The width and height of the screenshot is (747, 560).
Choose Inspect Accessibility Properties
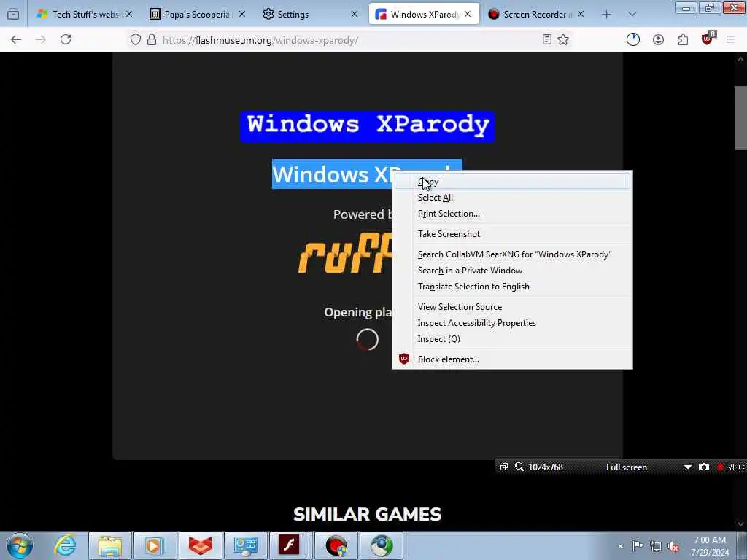click(512, 323)
